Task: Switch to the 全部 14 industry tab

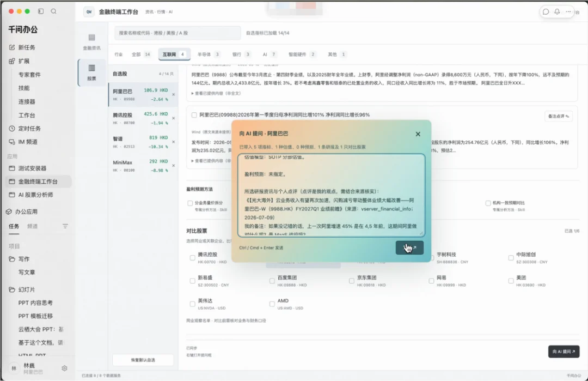Action: coord(142,55)
